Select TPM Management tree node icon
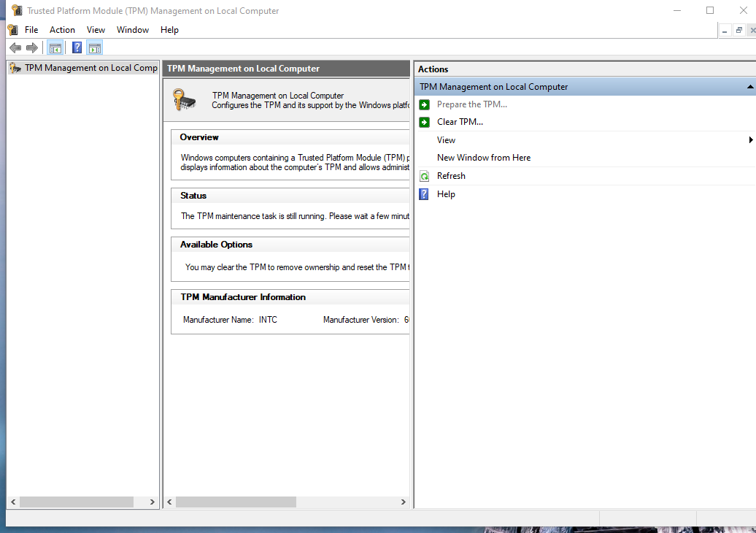This screenshot has width=756, height=533. pyautogui.click(x=15, y=68)
